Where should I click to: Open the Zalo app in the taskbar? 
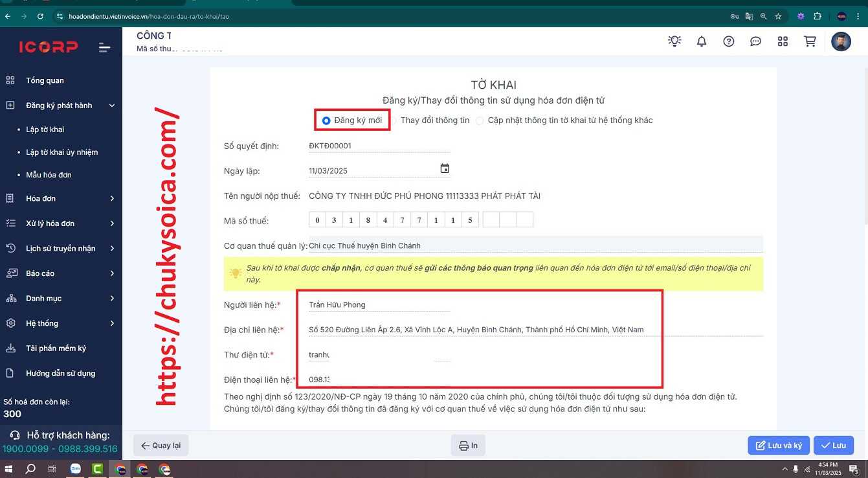76,469
